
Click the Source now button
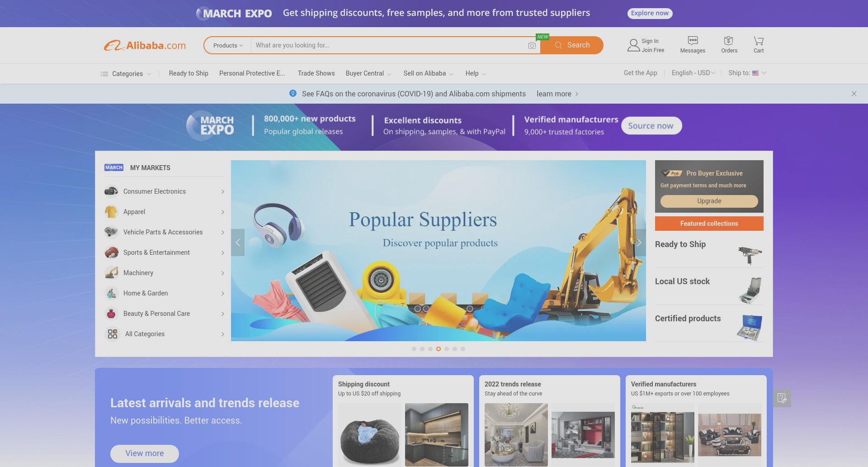pyautogui.click(x=651, y=126)
